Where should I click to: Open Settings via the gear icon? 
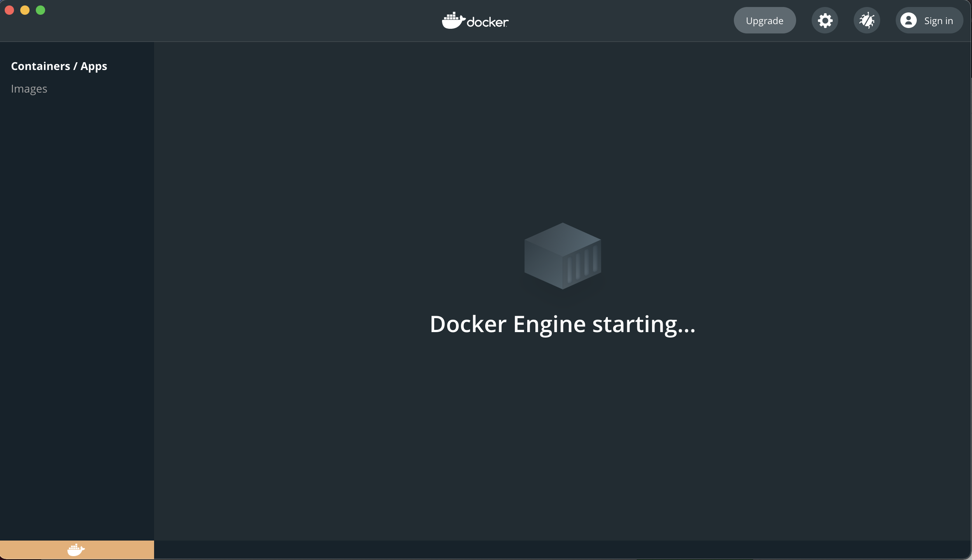pyautogui.click(x=825, y=21)
